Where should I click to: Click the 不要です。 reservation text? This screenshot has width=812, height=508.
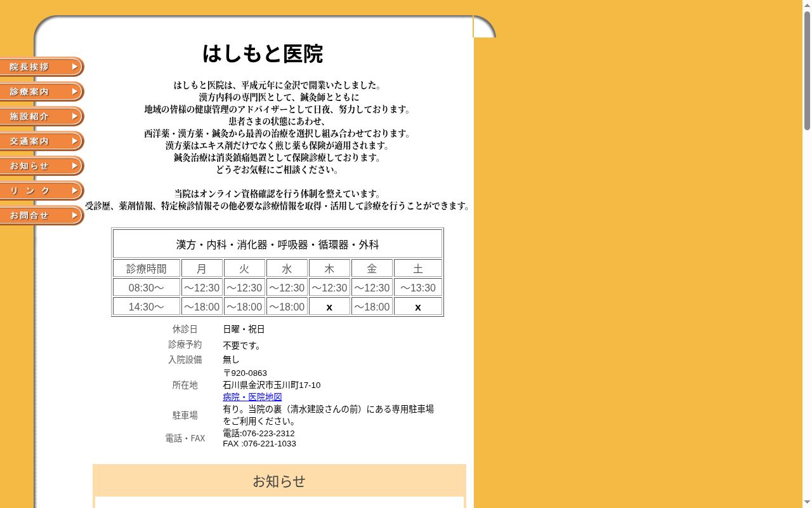(242, 345)
